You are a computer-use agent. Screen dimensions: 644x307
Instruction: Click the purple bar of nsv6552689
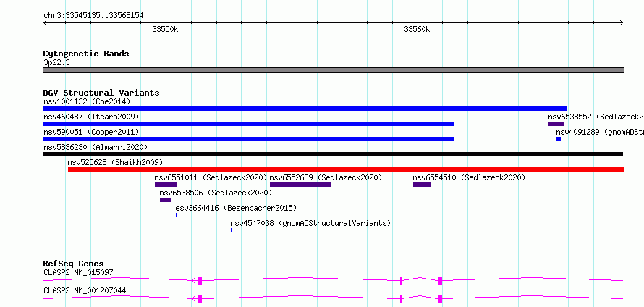300,185
